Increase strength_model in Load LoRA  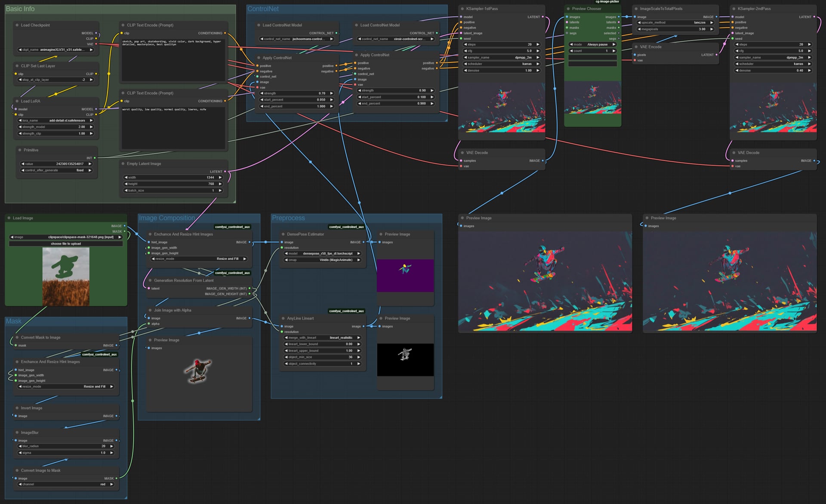click(x=91, y=127)
